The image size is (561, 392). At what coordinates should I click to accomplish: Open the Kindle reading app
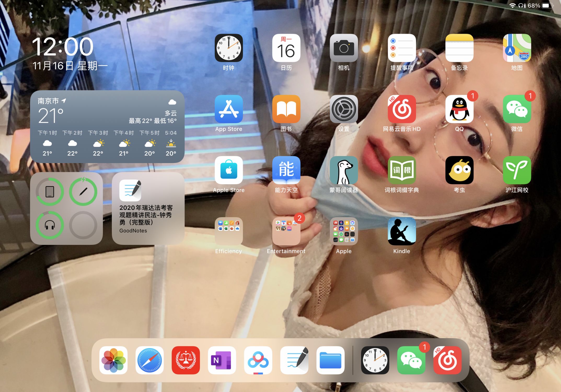pos(401,231)
